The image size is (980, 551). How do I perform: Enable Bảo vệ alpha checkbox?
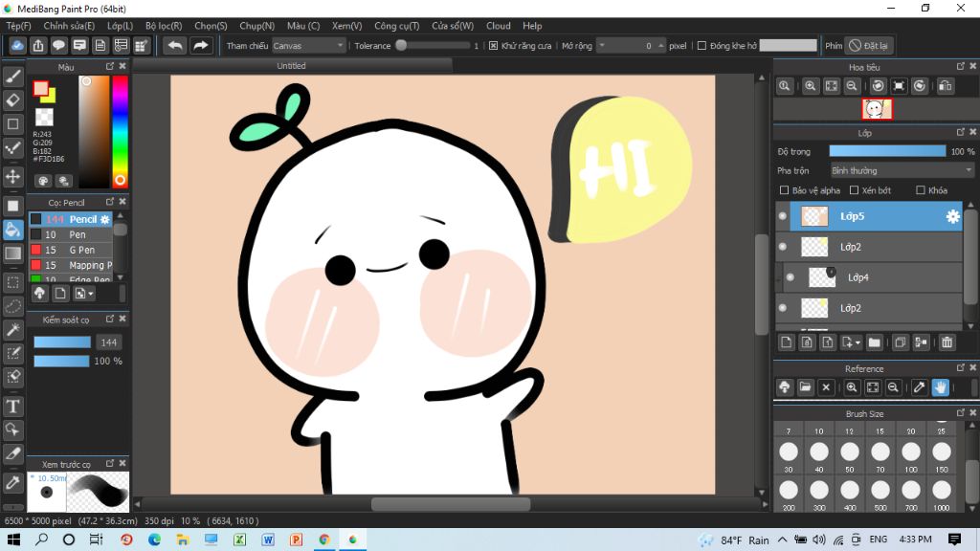click(785, 190)
